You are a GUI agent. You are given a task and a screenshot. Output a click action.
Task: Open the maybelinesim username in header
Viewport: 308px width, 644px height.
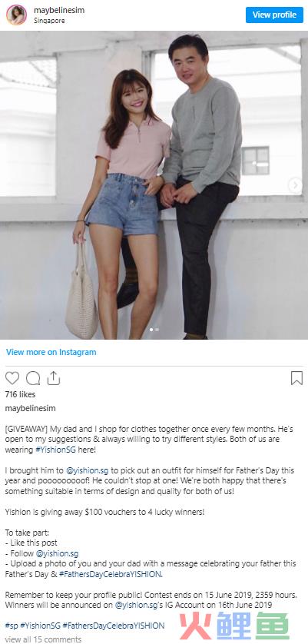point(59,10)
